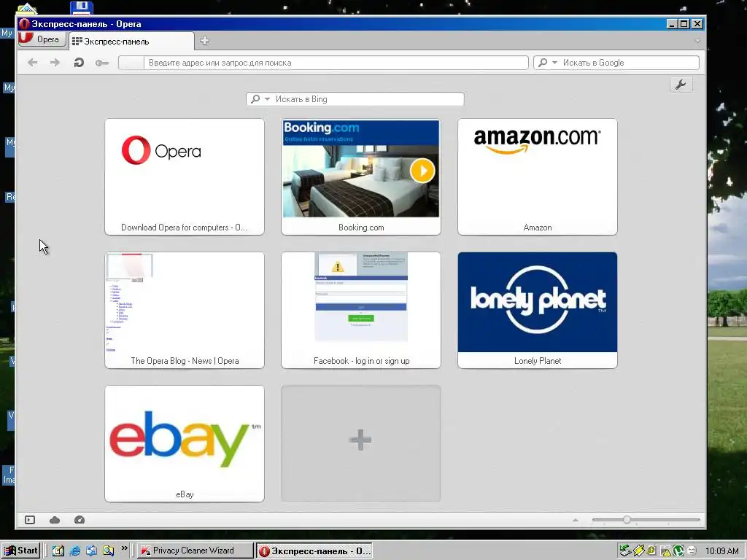Expand Bing search engine dropdown arrow

coord(267,99)
